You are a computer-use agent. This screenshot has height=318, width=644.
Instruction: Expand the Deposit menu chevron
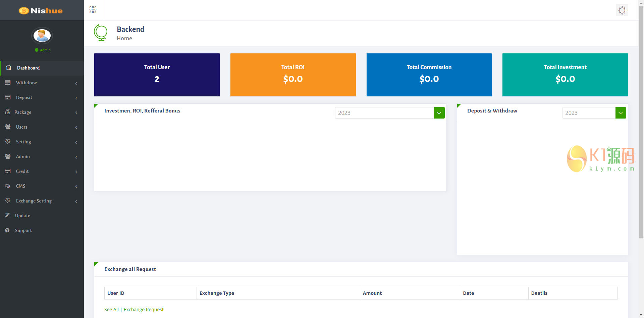[x=76, y=98]
